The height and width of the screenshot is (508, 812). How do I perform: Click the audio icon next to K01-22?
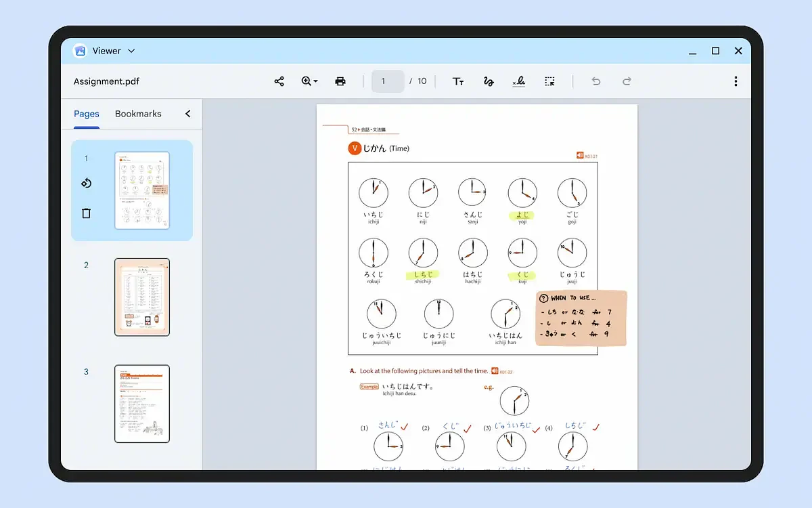pos(495,371)
